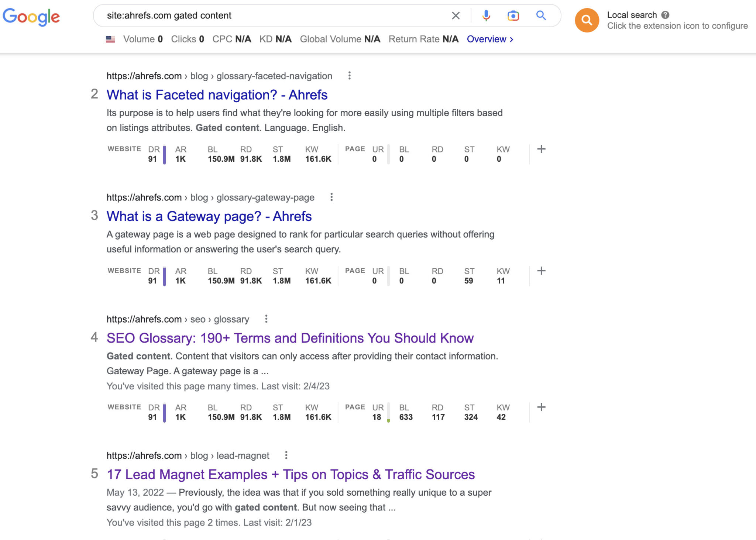The width and height of the screenshot is (756, 540).
Task: Expand metrics for SEO Glossary result
Action: [541, 407]
